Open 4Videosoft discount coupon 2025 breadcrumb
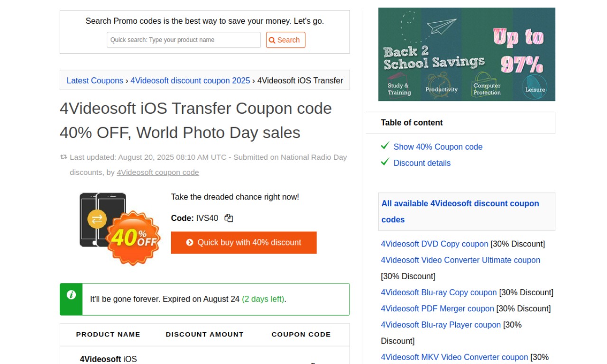 (190, 81)
